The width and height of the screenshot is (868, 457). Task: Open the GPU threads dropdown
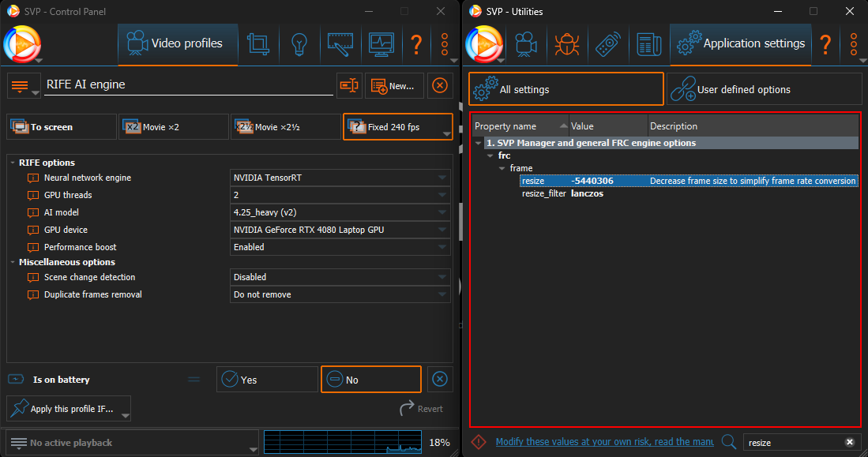[340, 195]
